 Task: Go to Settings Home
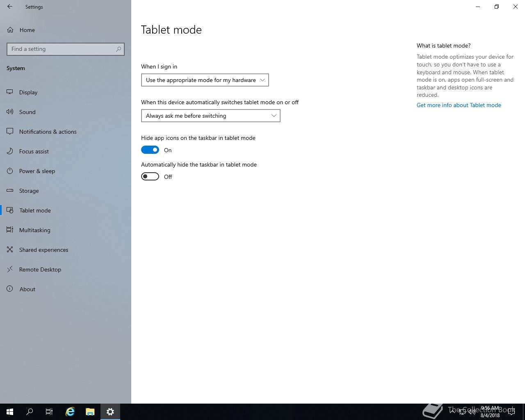coord(66,30)
